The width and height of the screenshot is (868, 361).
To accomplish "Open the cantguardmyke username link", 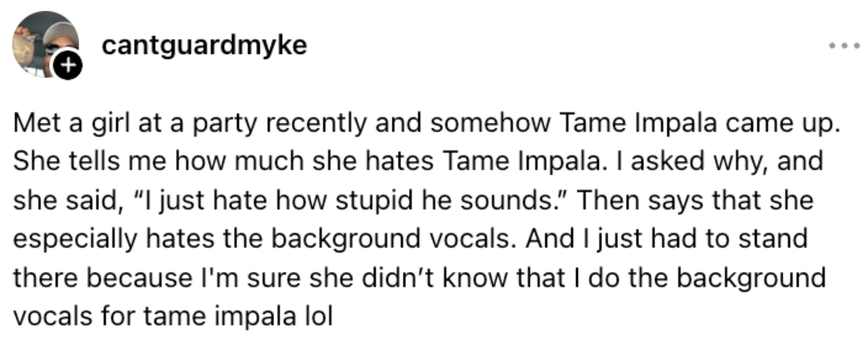I will [x=204, y=45].
